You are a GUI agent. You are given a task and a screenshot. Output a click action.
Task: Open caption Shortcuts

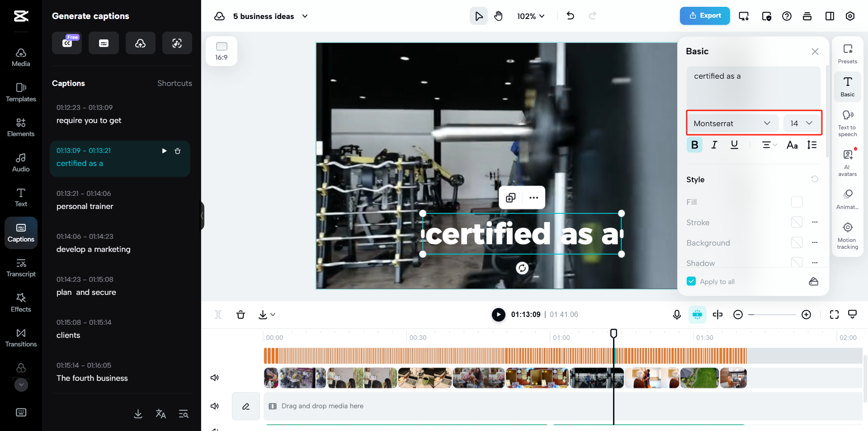click(x=175, y=83)
